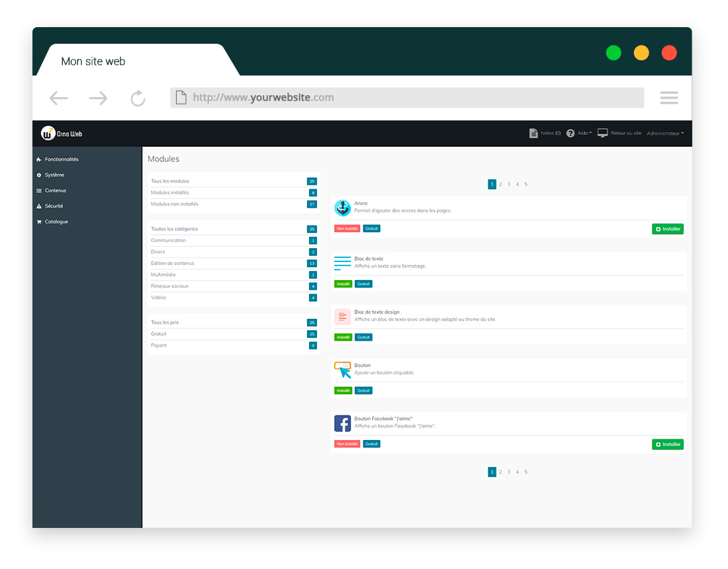
Task: Filter by Payant price
Action: (x=234, y=345)
